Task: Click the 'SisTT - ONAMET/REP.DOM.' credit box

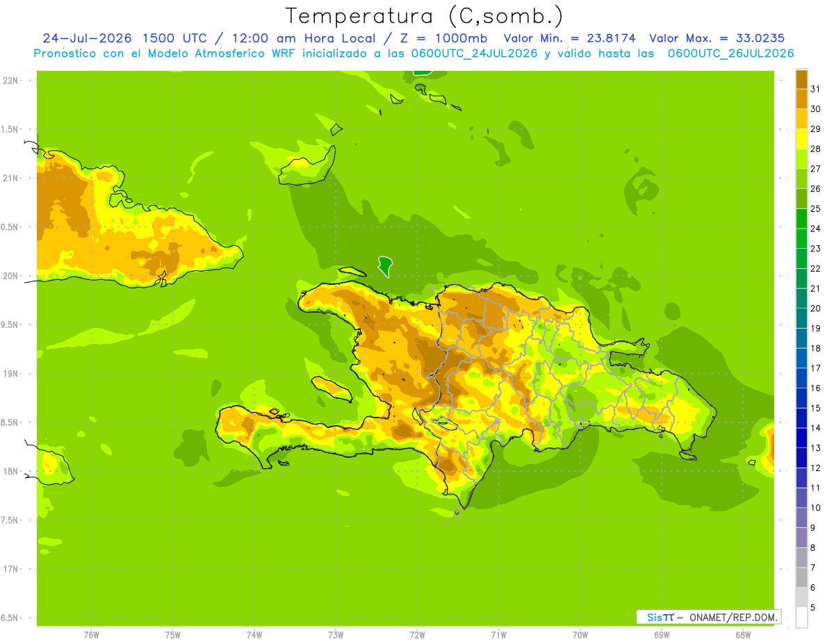Action: tap(709, 617)
